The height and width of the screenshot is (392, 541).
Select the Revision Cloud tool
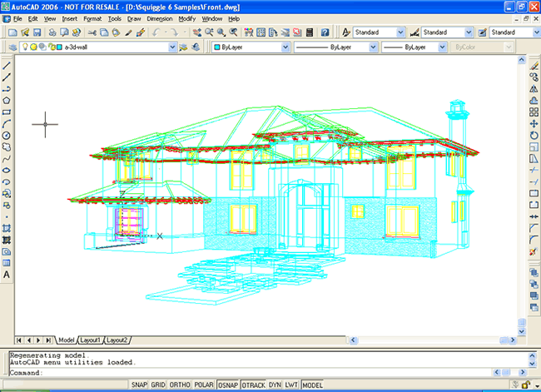[x=6, y=147]
